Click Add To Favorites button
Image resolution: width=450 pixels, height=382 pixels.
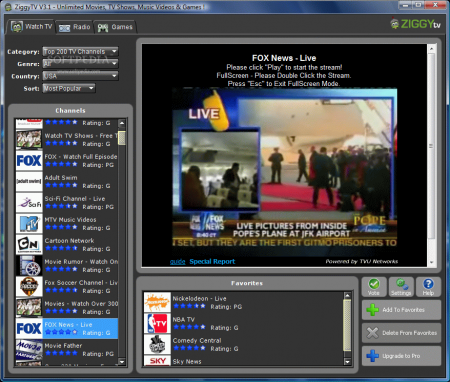401,310
